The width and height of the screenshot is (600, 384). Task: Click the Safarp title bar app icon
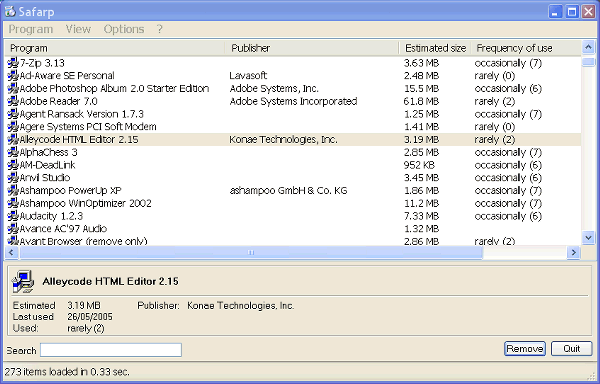point(10,11)
